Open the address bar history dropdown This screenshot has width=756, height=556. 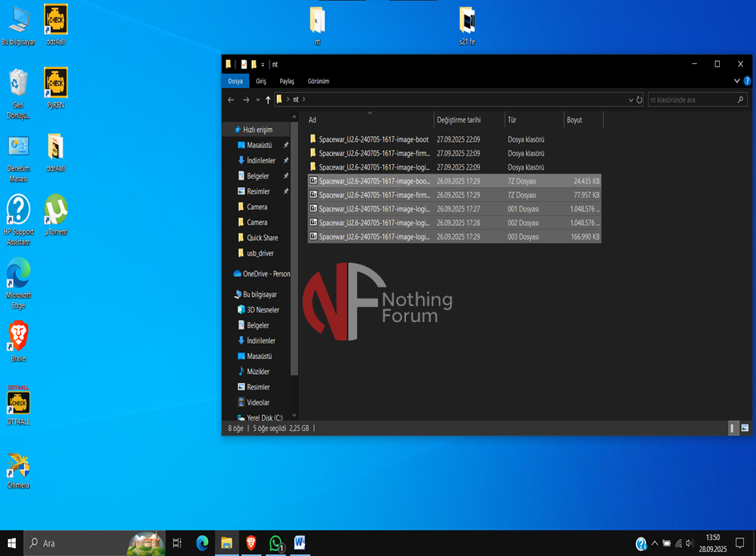(x=630, y=100)
